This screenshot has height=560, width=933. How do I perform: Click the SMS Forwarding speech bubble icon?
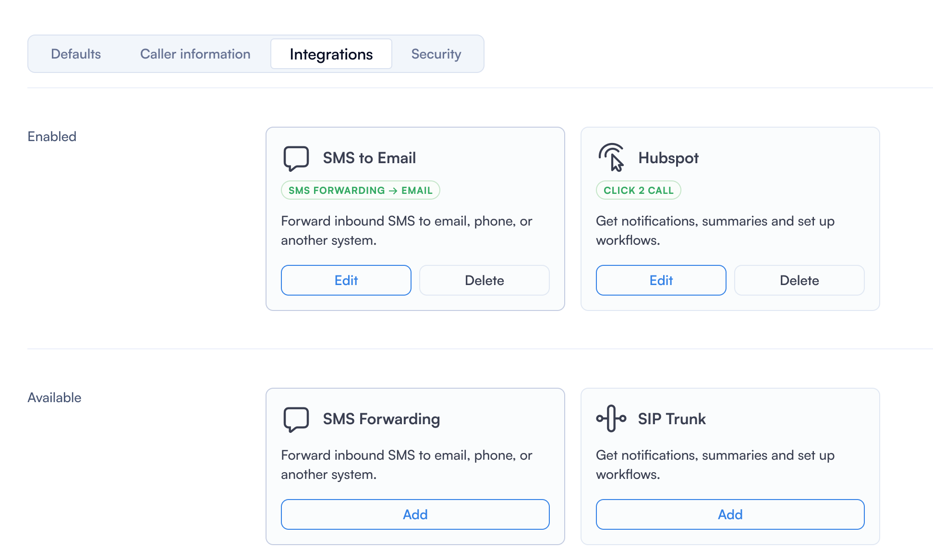(x=296, y=419)
